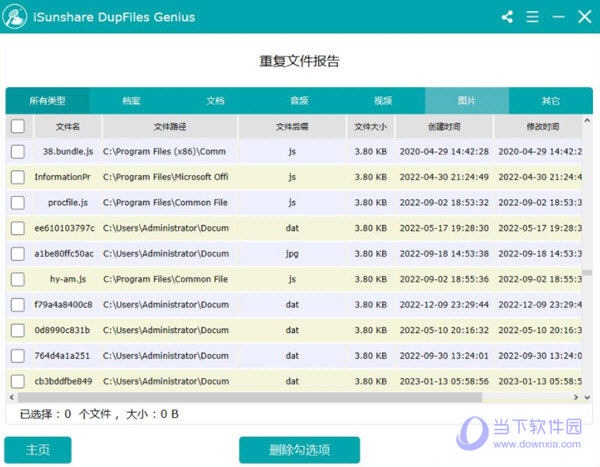This screenshot has height=467, width=600.
Task: Click creation time 2020-04-29 14:42:28
Action: pos(444,152)
